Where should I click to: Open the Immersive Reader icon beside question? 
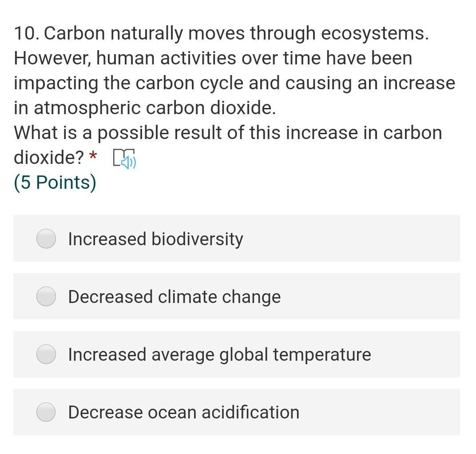[x=124, y=159]
